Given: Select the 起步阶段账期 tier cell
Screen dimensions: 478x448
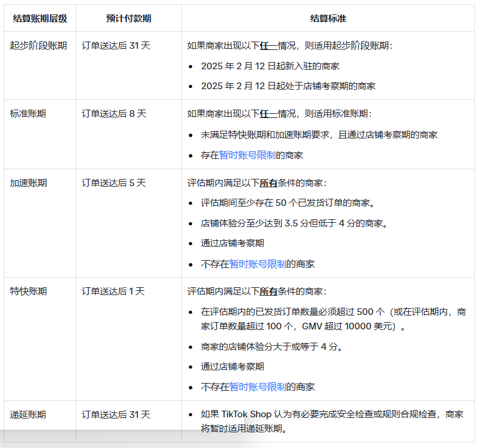Looking at the screenshot, I should (39, 46).
